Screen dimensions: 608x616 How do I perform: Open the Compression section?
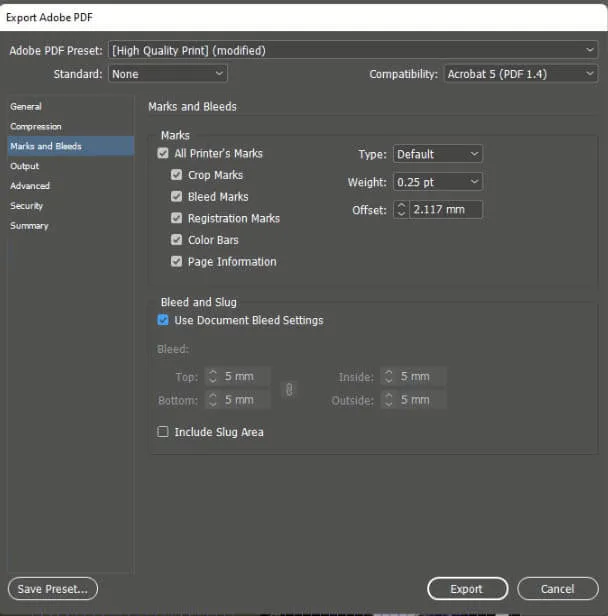[36, 126]
